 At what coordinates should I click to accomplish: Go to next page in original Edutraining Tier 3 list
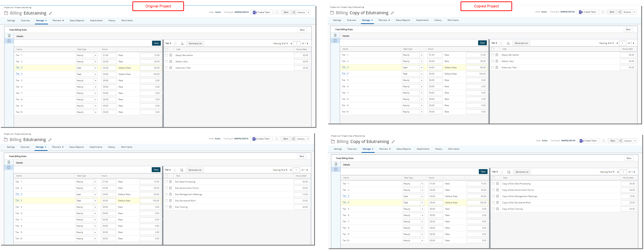(307, 44)
